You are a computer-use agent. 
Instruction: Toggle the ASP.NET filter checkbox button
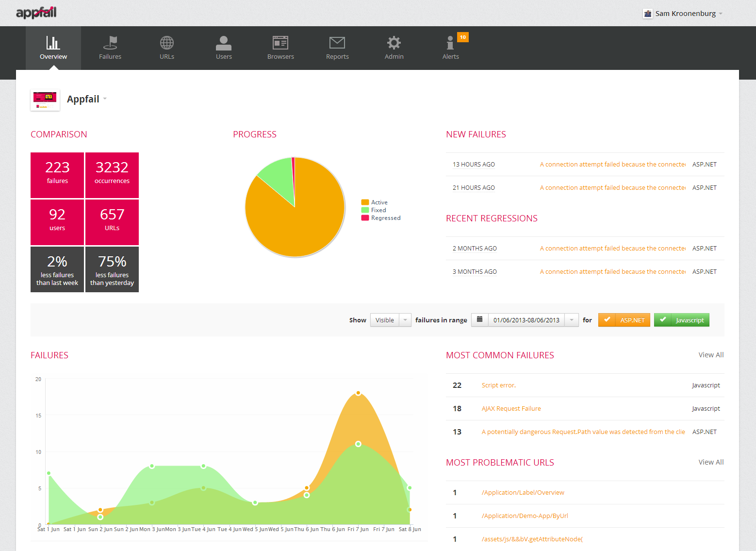pyautogui.click(x=624, y=320)
